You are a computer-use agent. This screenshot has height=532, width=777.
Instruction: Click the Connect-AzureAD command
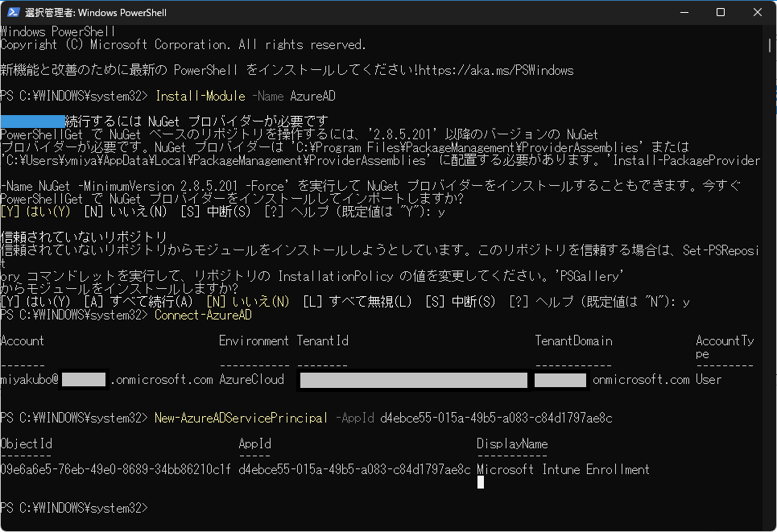point(203,315)
